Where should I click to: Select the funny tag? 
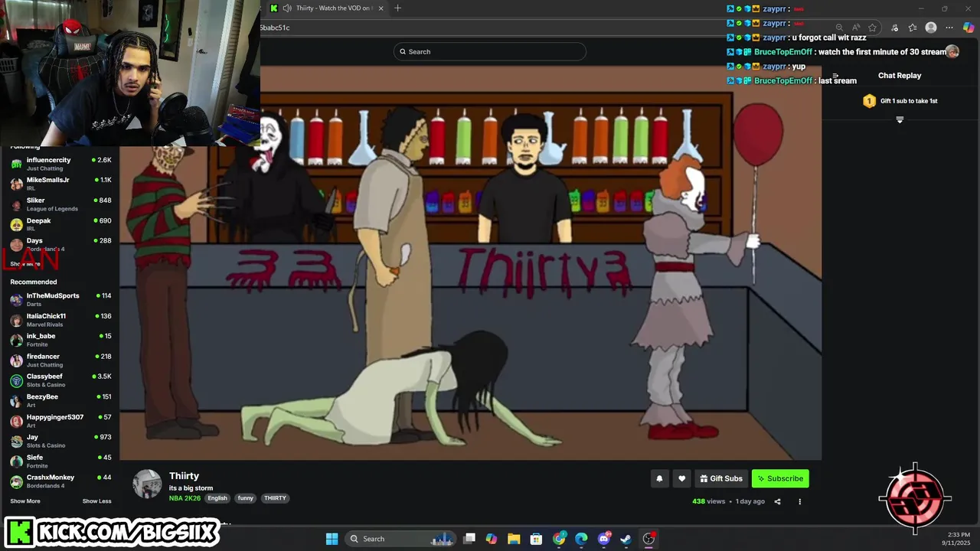click(245, 498)
